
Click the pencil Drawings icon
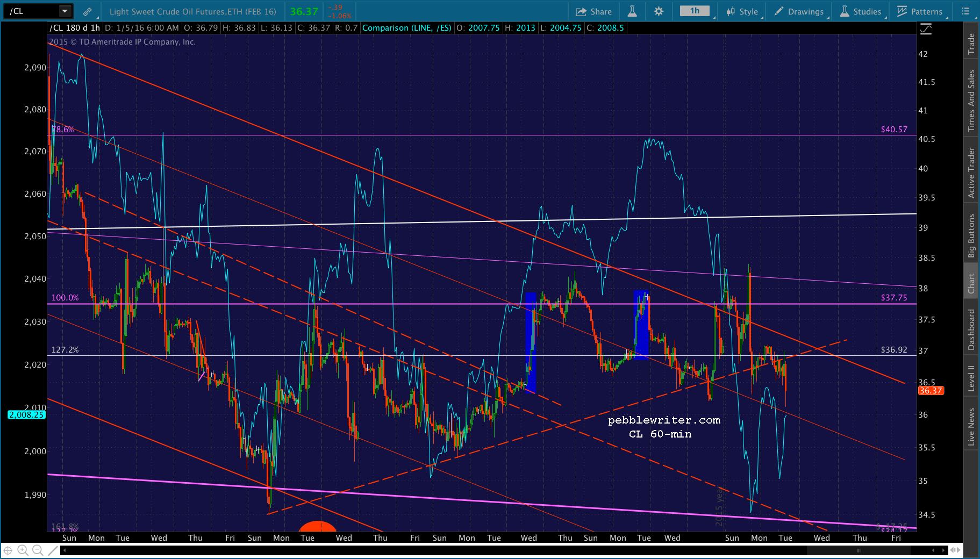point(778,11)
